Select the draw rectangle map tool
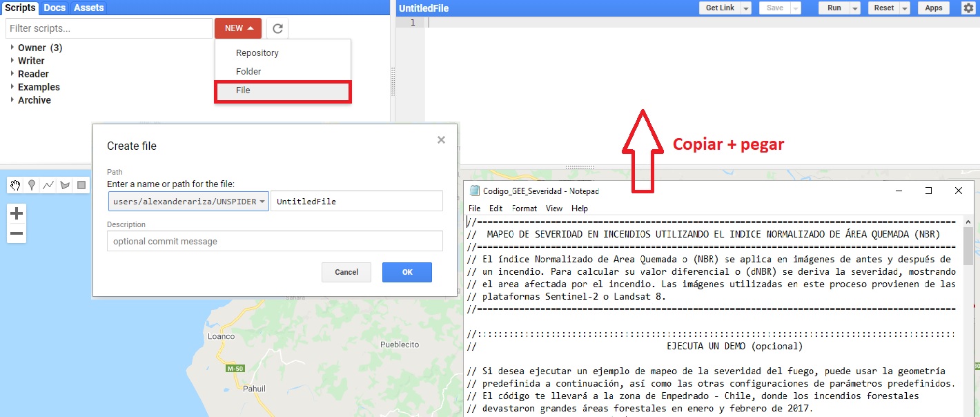 (x=81, y=185)
